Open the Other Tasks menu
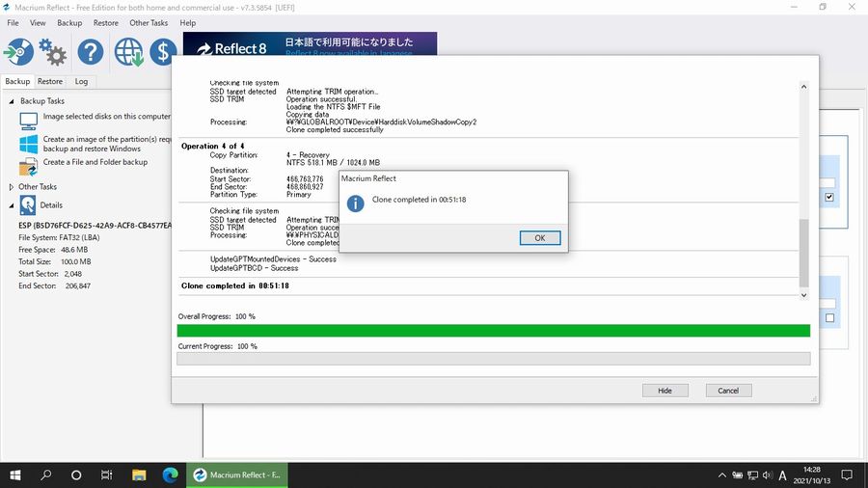868x488 pixels. tap(149, 23)
